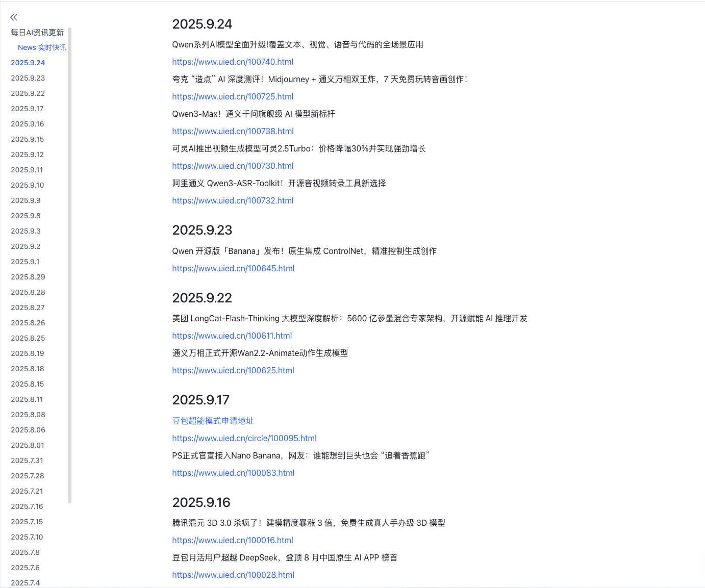Open the 每日AI资讯更新 sidebar heading
Screen dimensions: 705x588
point(37,33)
